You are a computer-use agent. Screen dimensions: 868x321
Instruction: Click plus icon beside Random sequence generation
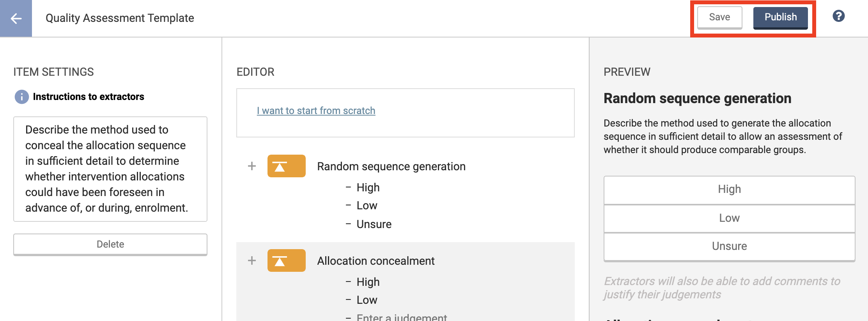coord(252,166)
